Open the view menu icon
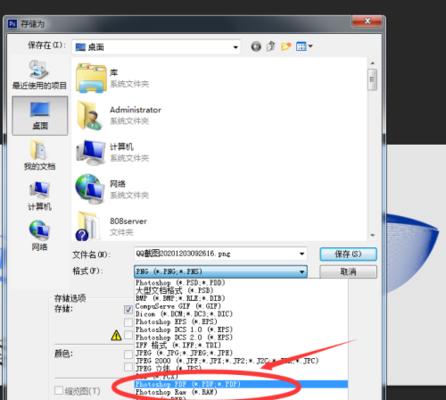446x400 pixels. [301, 46]
